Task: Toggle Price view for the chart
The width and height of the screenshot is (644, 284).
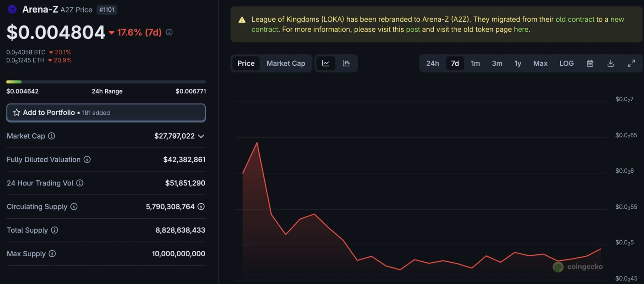Action: tap(246, 63)
